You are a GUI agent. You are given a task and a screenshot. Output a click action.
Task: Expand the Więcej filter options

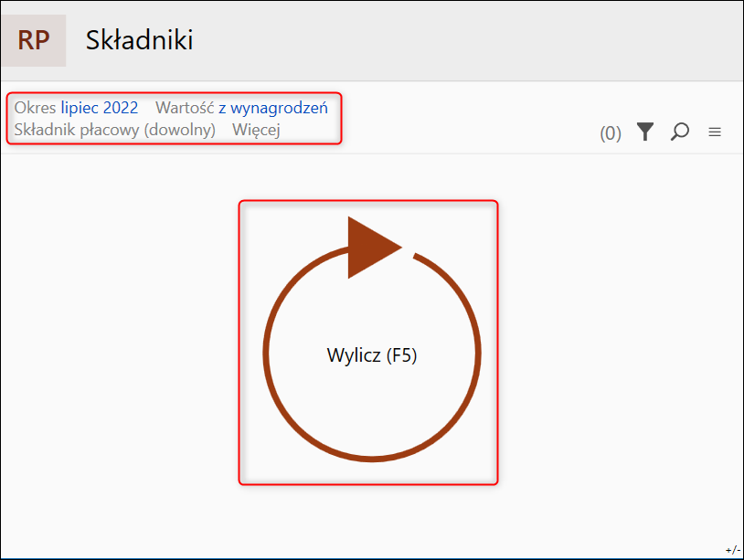(x=256, y=130)
